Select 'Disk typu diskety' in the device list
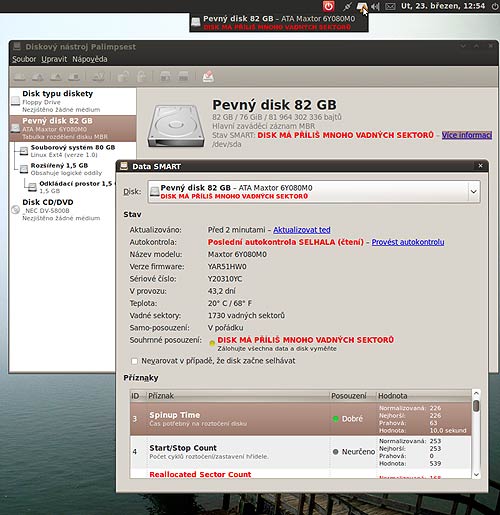This screenshot has width=500, height=515. 73,101
